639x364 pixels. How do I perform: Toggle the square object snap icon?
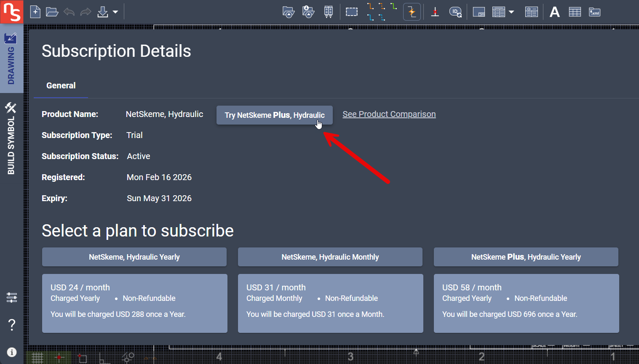pos(82,358)
